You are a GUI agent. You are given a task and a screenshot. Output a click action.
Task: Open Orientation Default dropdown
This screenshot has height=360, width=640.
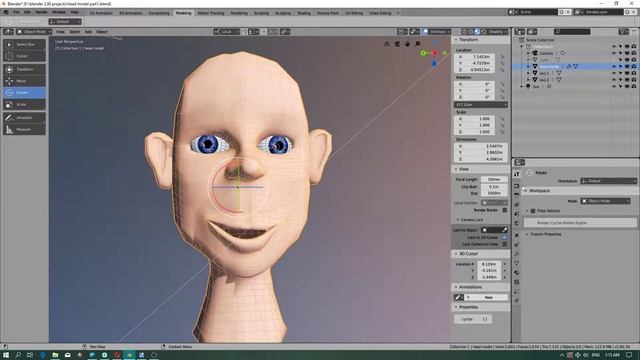point(608,181)
